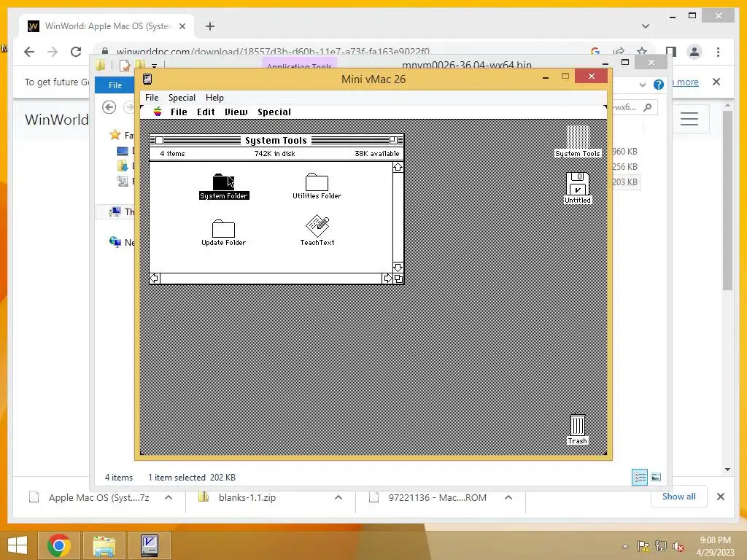Dismiss the Chrome info bar
747x560 pixels.
tap(716, 82)
